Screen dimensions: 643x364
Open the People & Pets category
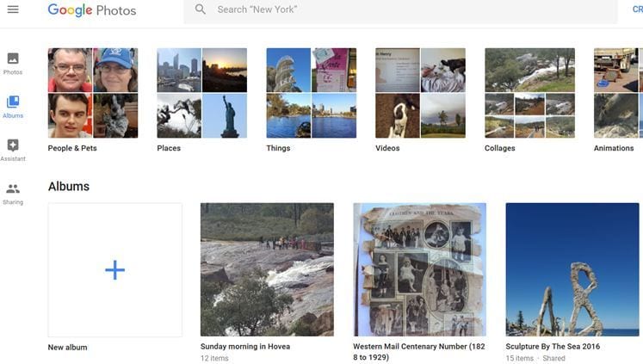point(93,93)
